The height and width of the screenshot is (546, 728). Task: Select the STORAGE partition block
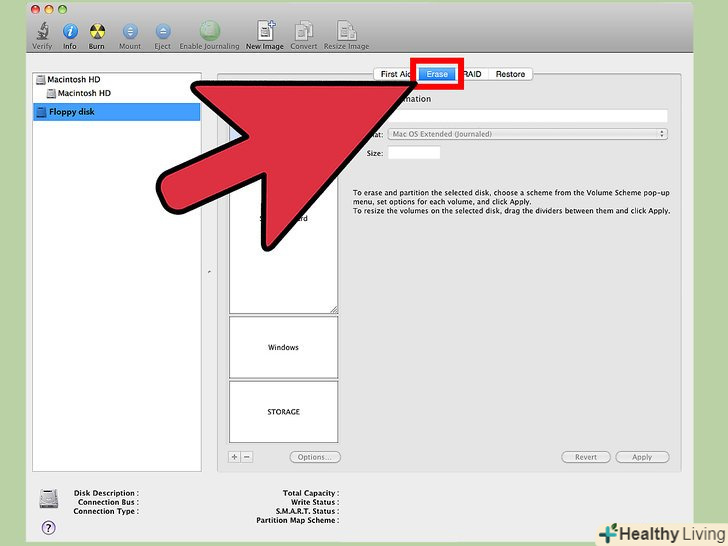tap(284, 412)
